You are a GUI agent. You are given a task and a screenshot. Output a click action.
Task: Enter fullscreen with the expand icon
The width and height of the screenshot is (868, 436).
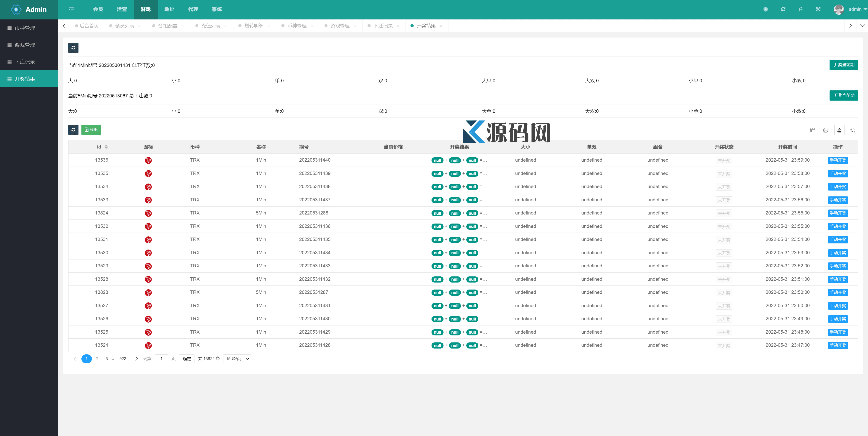(818, 9)
